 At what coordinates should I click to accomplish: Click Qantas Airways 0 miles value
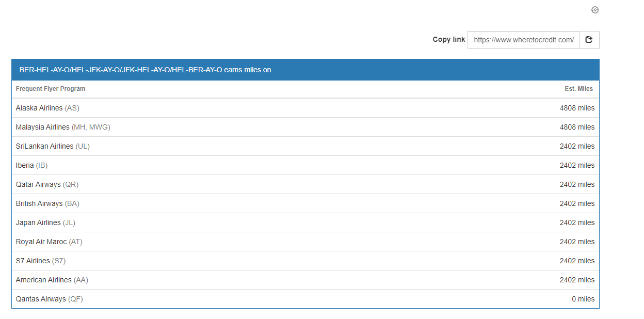coord(583,299)
